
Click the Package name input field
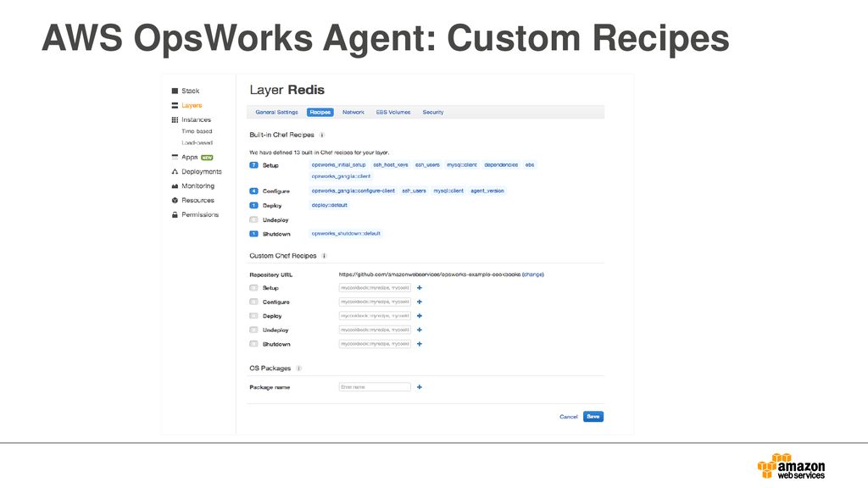[375, 387]
